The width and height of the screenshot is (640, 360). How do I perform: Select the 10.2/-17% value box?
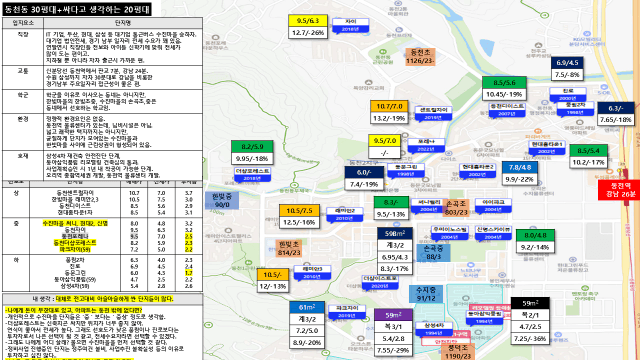click(588, 162)
